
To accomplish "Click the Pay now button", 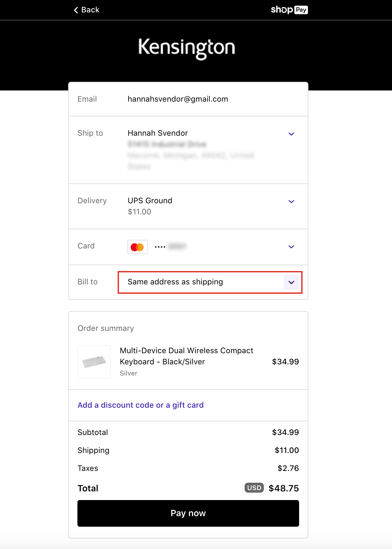I will coord(188,513).
